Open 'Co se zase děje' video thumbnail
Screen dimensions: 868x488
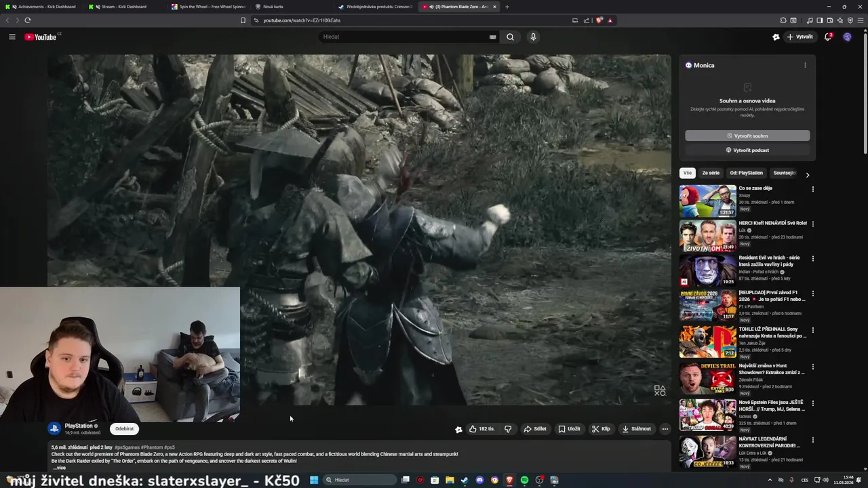click(708, 201)
